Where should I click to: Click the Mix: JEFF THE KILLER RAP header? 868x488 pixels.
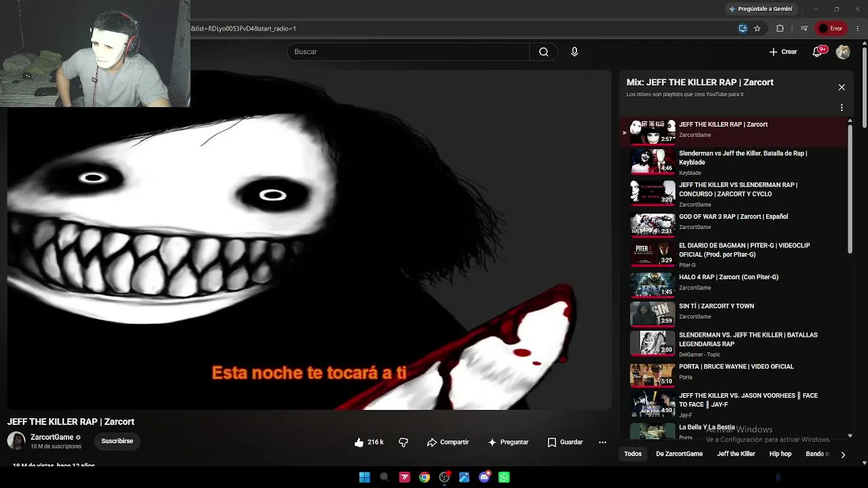(x=700, y=82)
